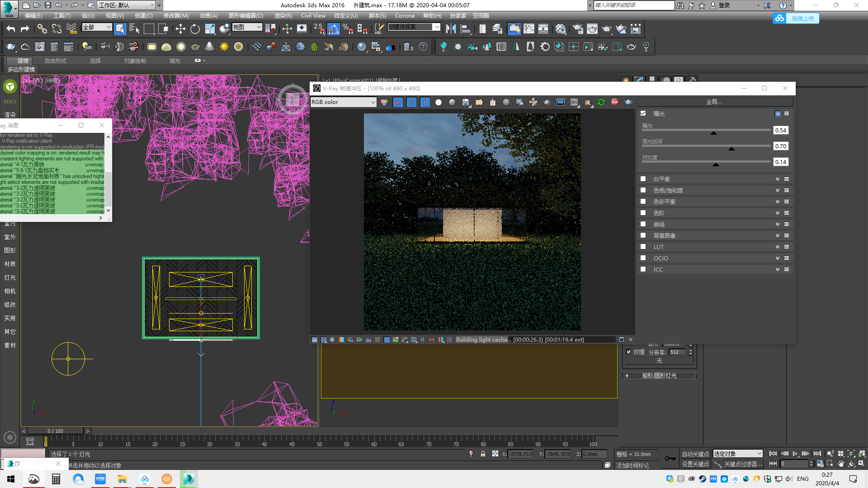
Task: Click the 全局... button in color corrections panel
Action: click(714, 102)
